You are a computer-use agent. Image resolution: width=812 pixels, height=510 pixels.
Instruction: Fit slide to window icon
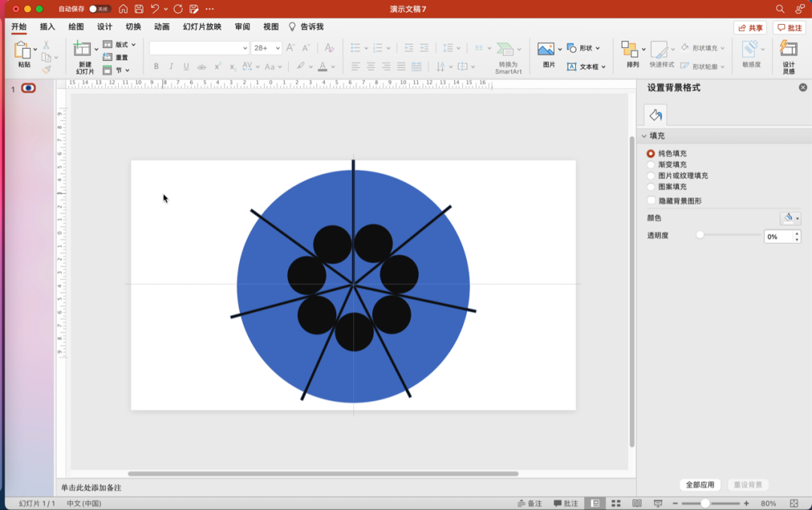[794, 503]
